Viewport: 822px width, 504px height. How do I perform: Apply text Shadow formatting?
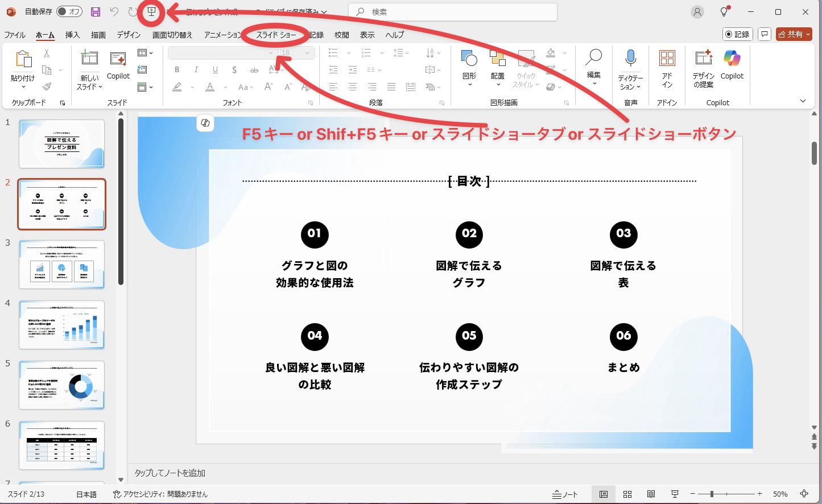click(x=234, y=70)
